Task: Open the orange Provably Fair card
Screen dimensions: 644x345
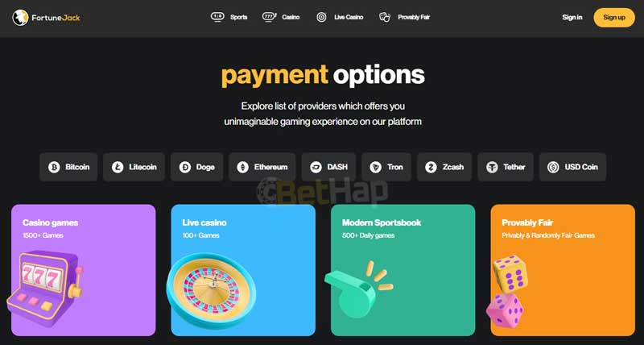Action: 563,270
